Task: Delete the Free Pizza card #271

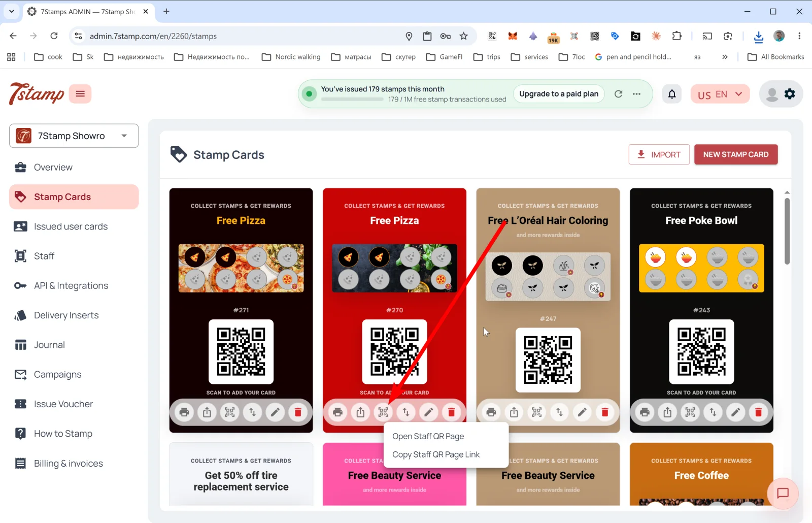Action: point(298,412)
